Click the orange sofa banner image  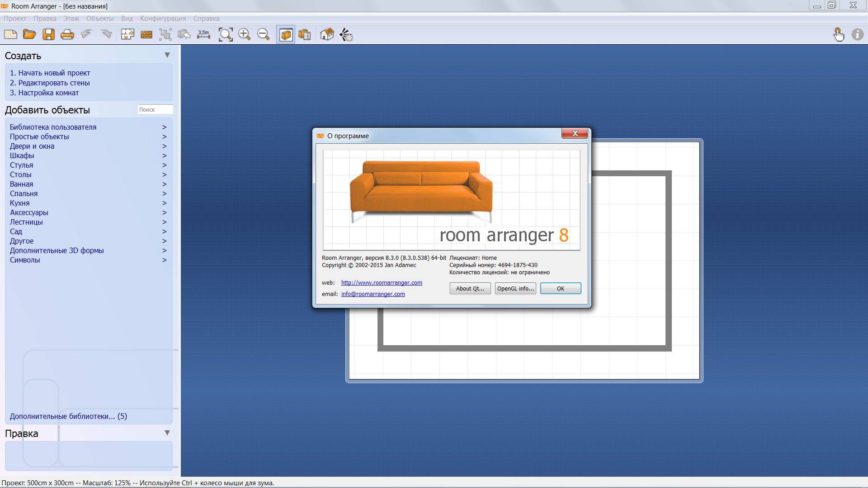click(x=451, y=200)
